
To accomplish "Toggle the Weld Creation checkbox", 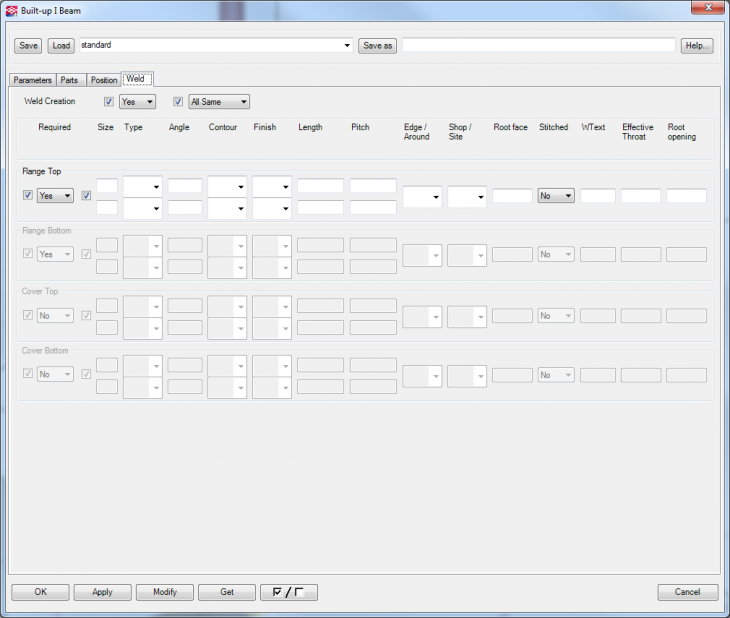I will (x=109, y=102).
